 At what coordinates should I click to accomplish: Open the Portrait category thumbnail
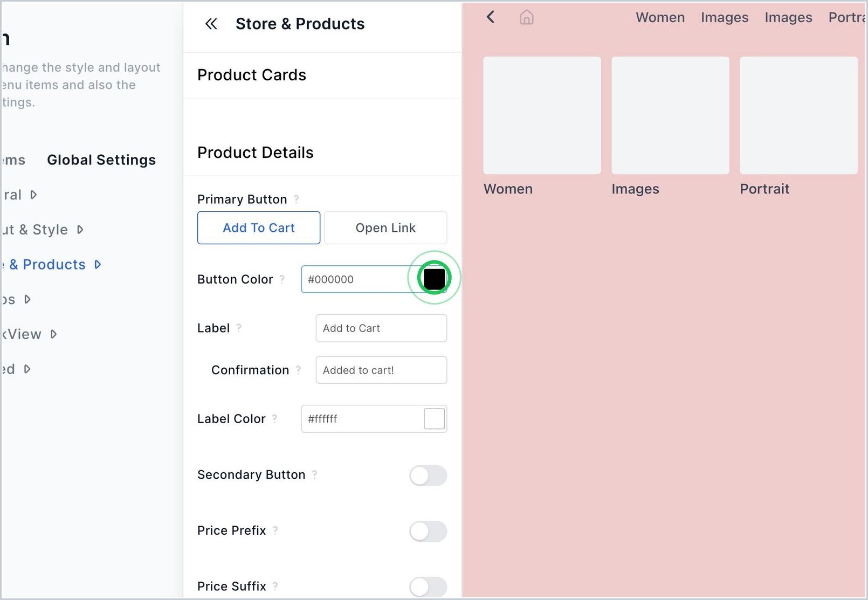(x=798, y=115)
